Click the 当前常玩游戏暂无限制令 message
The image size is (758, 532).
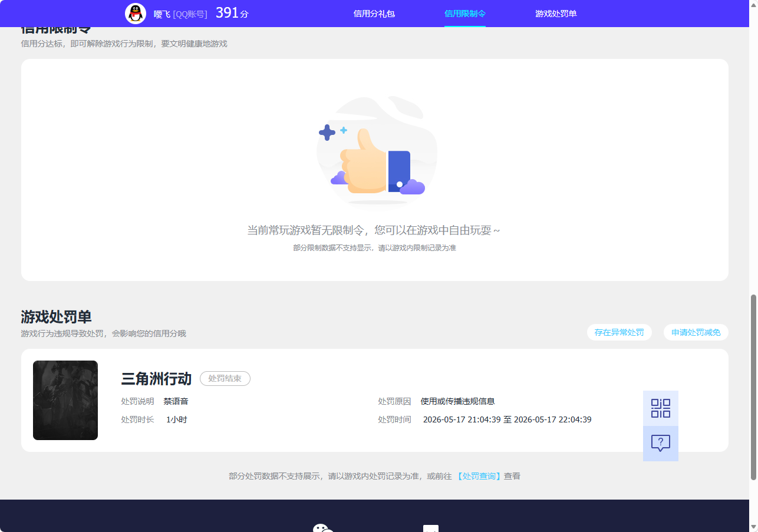click(x=374, y=230)
